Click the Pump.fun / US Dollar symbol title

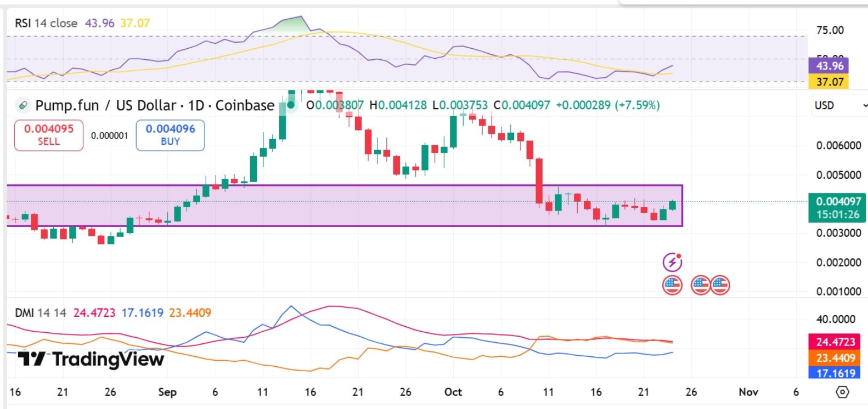coord(155,105)
